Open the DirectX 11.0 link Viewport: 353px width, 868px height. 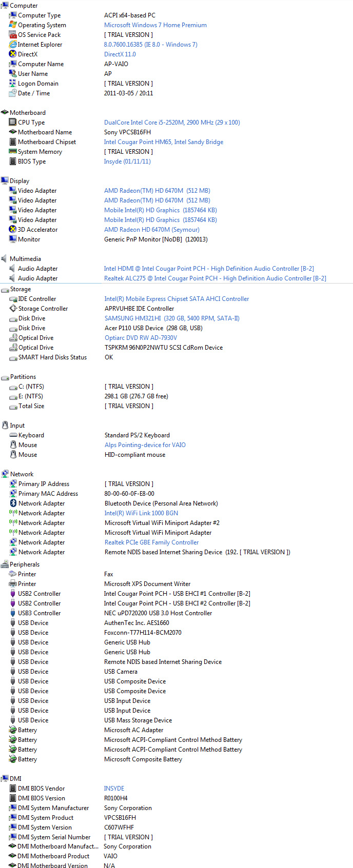(x=120, y=54)
